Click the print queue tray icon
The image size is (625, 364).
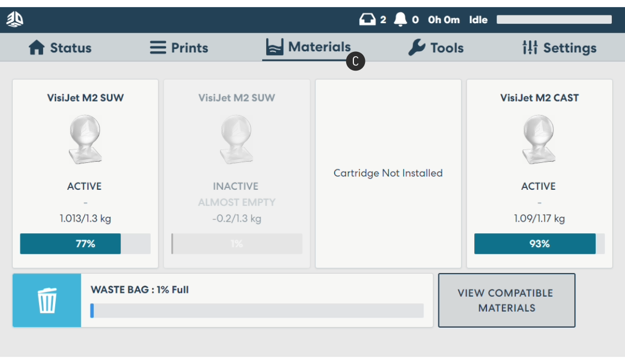coord(367,20)
